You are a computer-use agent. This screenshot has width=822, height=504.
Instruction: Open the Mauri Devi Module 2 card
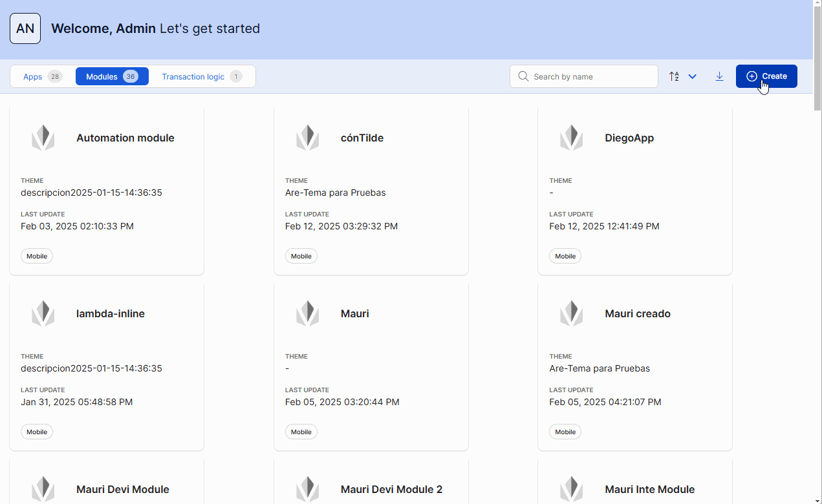tap(391, 489)
